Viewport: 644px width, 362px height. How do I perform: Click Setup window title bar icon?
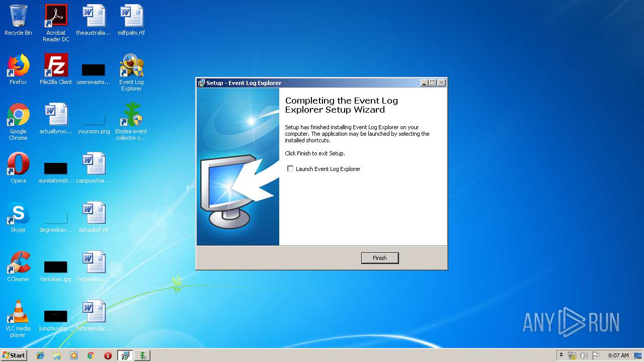pos(201,83)
